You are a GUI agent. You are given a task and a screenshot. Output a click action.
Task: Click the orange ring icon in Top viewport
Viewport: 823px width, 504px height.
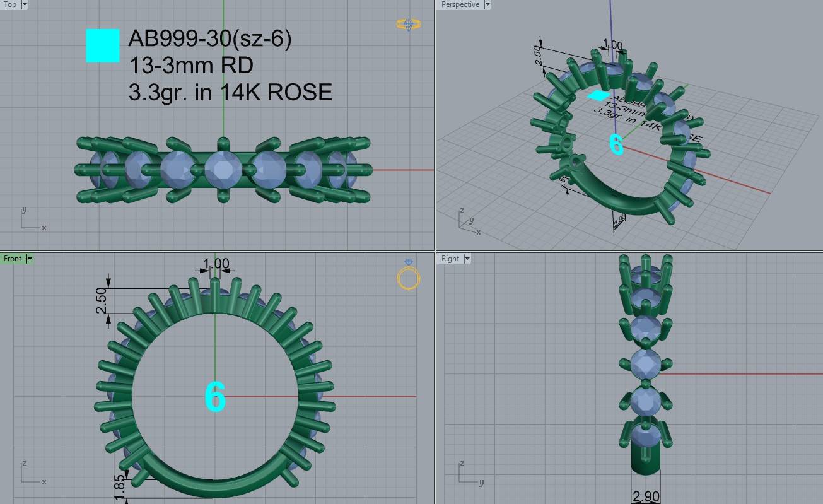tap(409, 24)
